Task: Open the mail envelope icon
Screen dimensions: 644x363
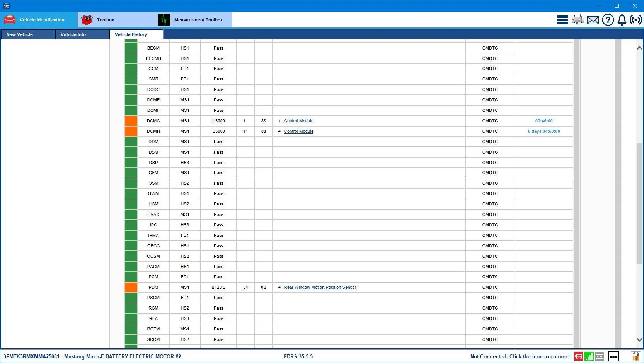Action: [x=593, y=20]
